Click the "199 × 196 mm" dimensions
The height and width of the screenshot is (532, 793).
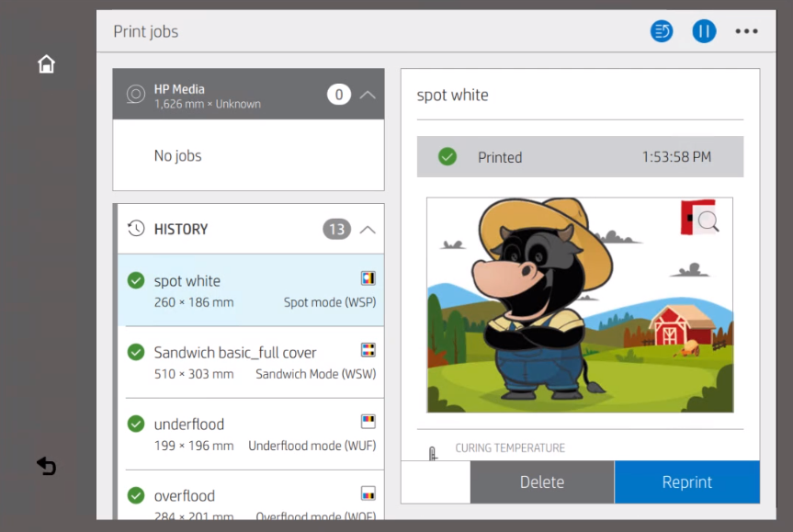tap(194, 446)
